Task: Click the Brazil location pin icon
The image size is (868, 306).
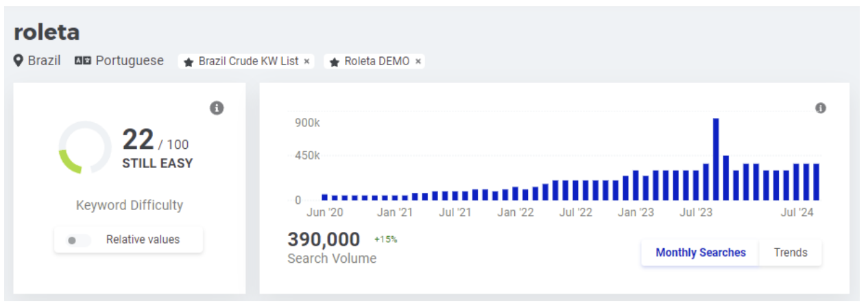Action: click(19, 61)
